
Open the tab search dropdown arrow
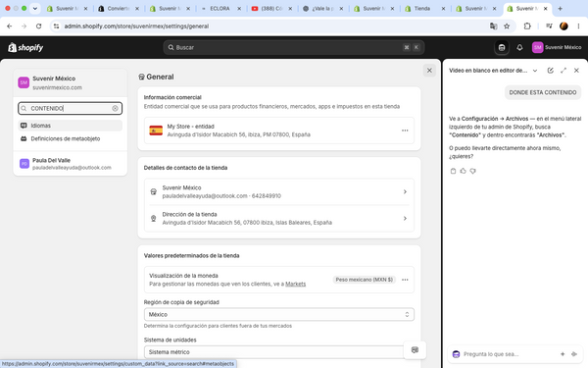click(x=35, y=8)
